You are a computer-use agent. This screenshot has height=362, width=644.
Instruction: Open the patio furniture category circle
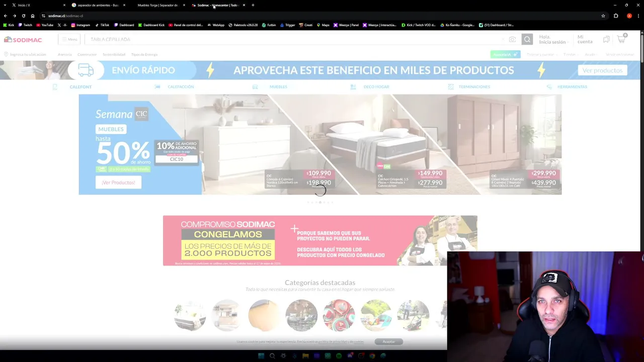click(301, 315)
